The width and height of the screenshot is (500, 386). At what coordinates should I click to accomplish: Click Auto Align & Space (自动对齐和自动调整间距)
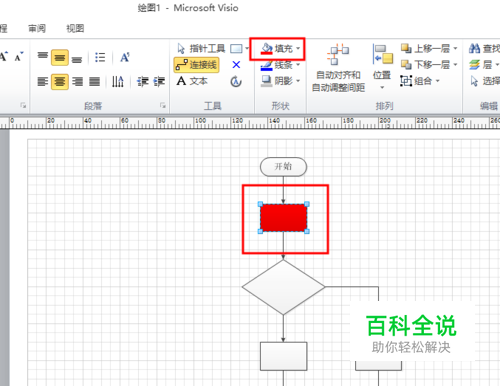coord(338,68)
